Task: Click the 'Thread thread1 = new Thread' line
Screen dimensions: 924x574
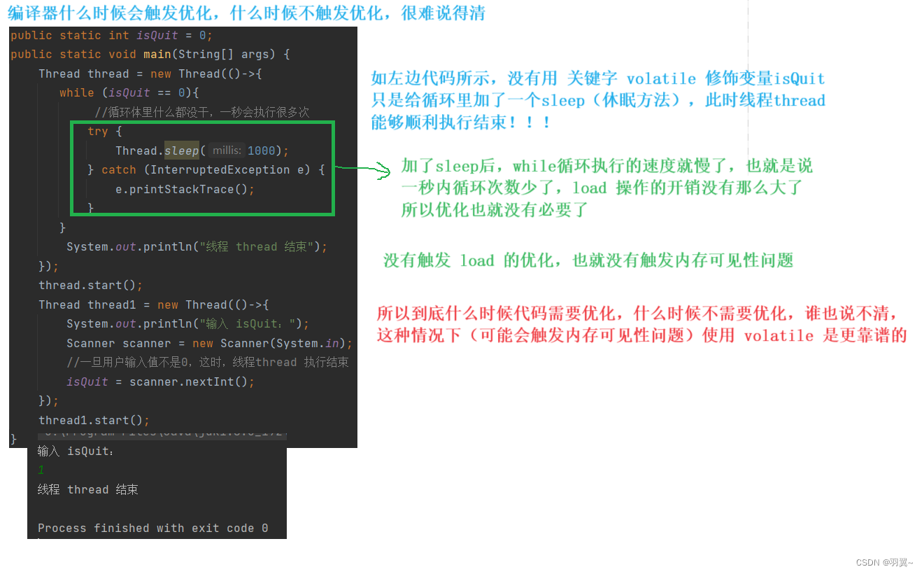Action: click(154, 304)
